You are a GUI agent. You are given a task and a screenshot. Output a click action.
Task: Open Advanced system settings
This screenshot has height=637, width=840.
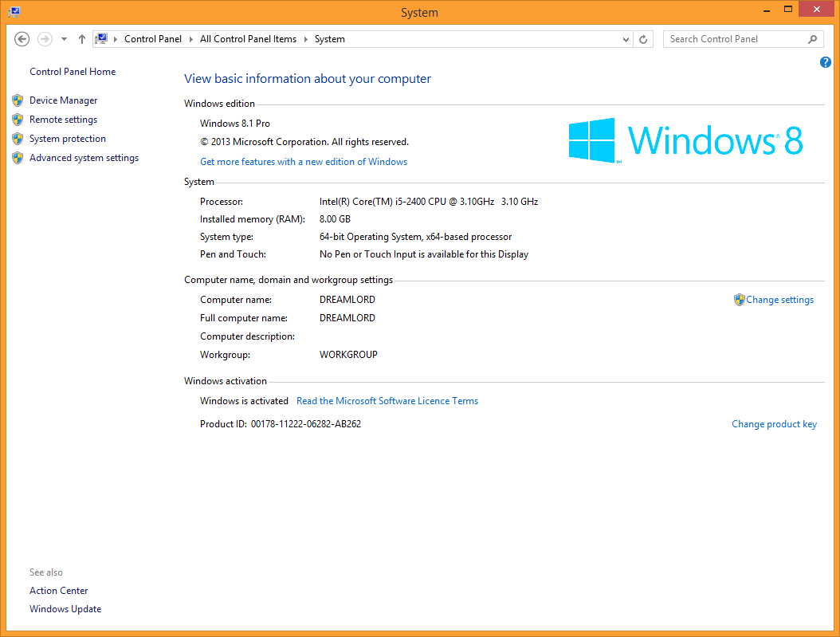(84, 158)
